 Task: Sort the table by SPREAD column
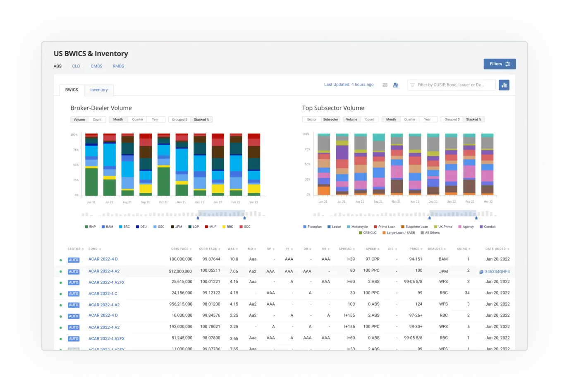click(347, 249)
